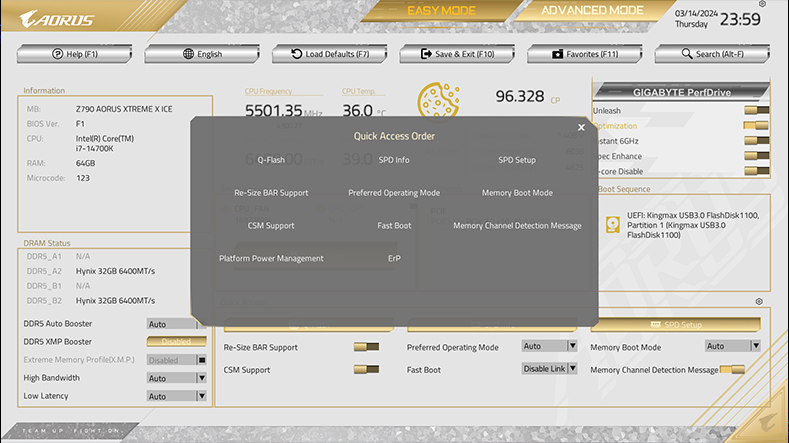Open Low Latency dropdown
Screen dimensions: 789x443
(177, 396)
